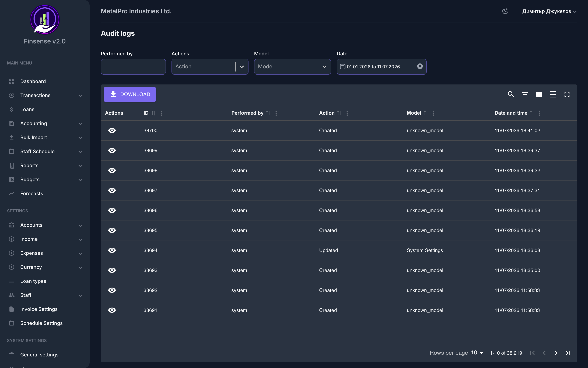This screenshot has width=588, height=368.
Task: Expand Transactions menu
Action: pyautogui.click(x=45, y=95)
